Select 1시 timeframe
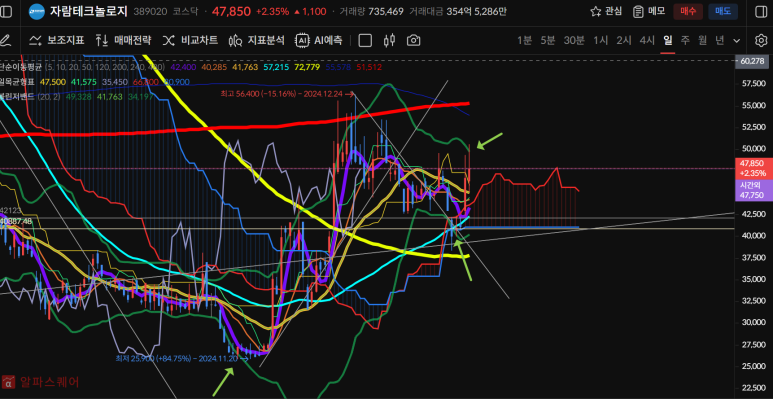The image size is (773, 399). pyautogui.click(x=600, y=40)
